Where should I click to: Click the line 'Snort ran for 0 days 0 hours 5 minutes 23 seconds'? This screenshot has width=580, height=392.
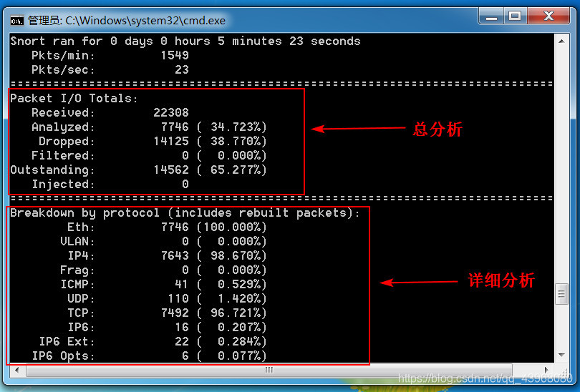185,41
